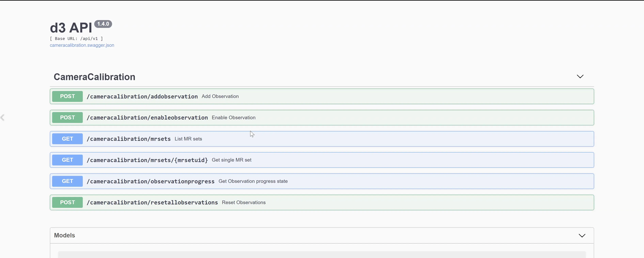
Task: Click the GET badge on mrsets endpoint
Action: (x=67, y=139)
